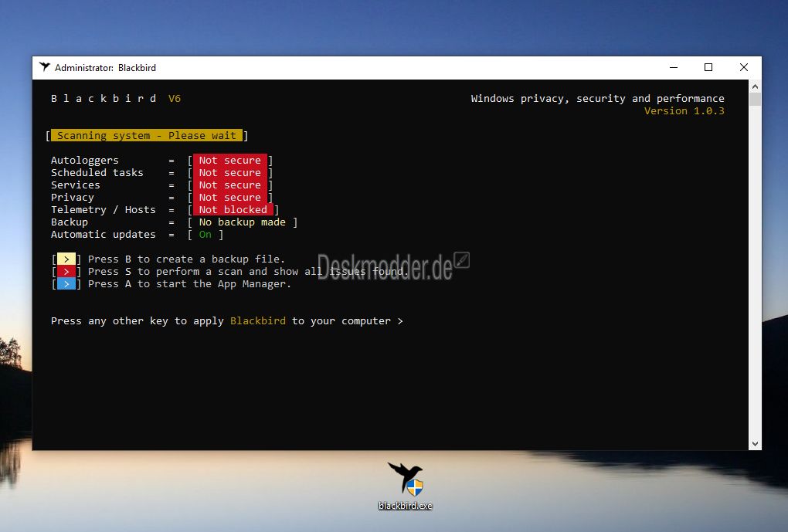This screenshot has width=788, height=532.
Task: Click the red arrow marker for scan
Action: coord(66,272)
